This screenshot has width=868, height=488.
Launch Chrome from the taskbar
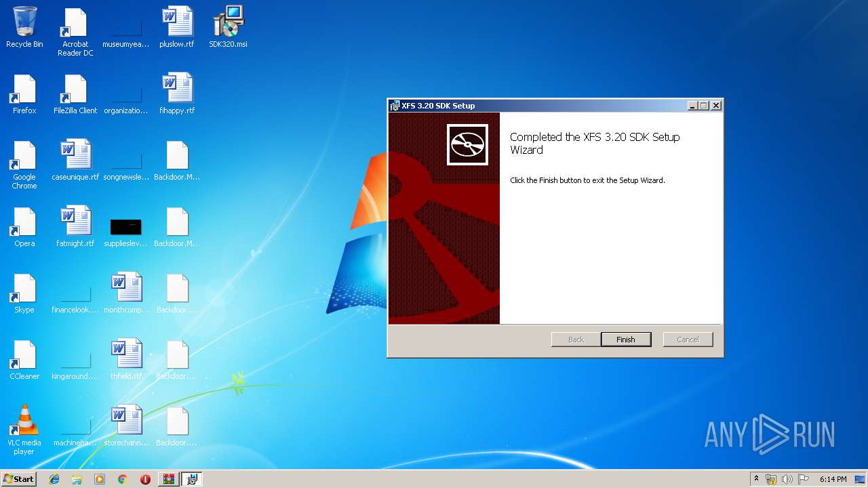(123, 479)
